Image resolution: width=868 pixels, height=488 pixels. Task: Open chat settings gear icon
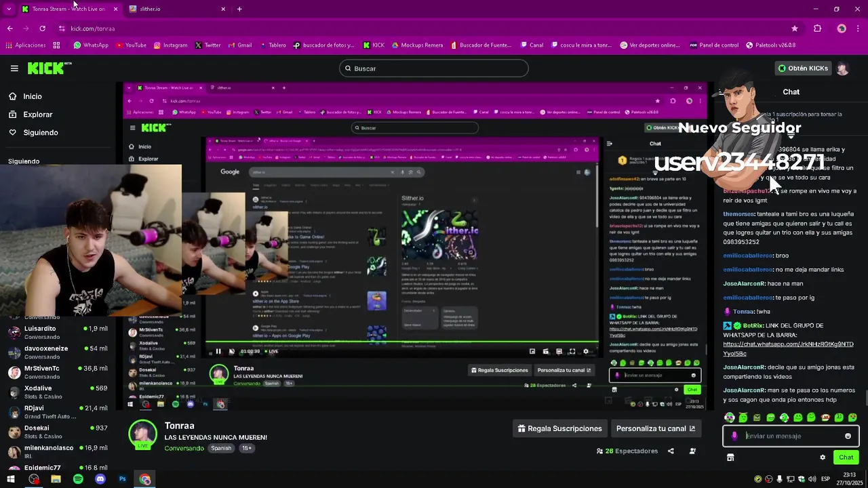(823, 457)
